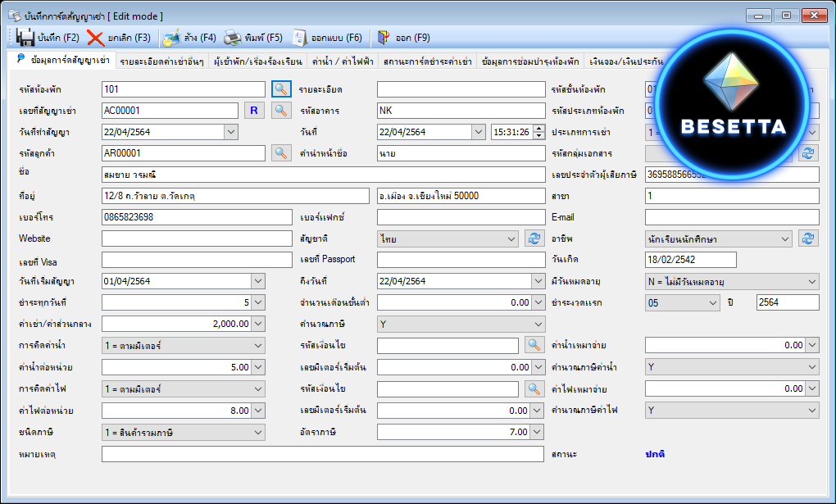The width and height of the screenshot is (836, 504).
Task: Click the blue R button
Action: pyautogui.click(x=253, y=110)
